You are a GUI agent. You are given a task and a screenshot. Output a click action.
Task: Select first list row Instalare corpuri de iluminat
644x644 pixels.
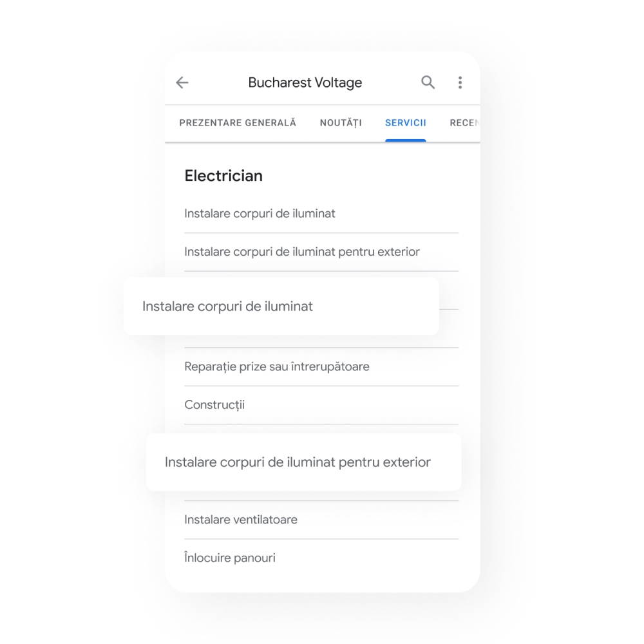click(321, 214)
